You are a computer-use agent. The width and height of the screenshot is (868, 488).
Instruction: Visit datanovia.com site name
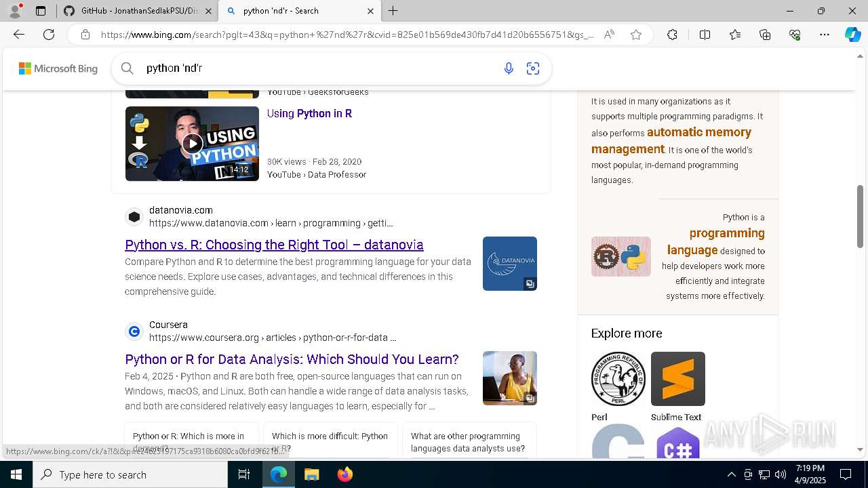(181, 210)
